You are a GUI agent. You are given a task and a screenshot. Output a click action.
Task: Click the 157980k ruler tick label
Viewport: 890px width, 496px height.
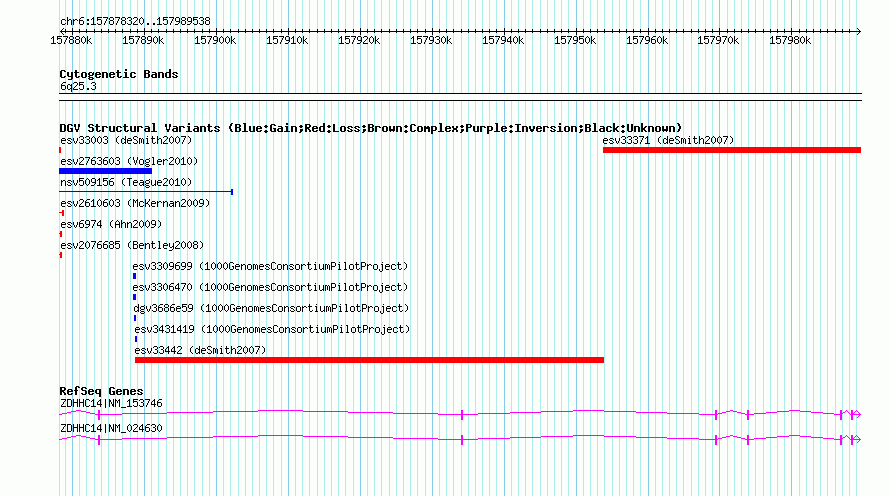tap(790, 40)
